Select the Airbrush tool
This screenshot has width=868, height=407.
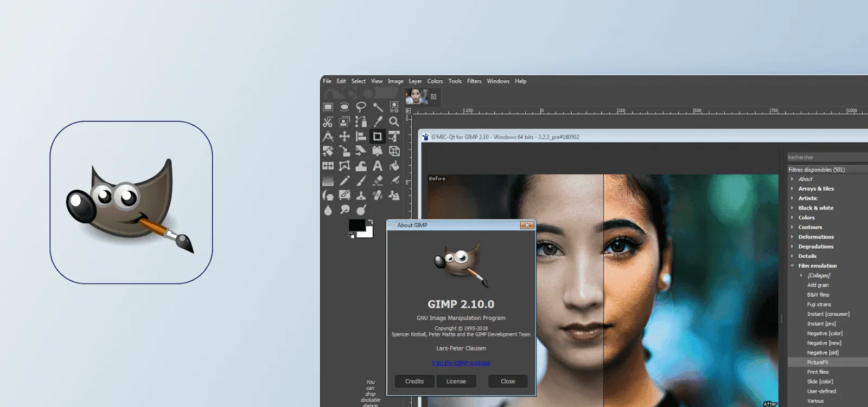(394, 180)
